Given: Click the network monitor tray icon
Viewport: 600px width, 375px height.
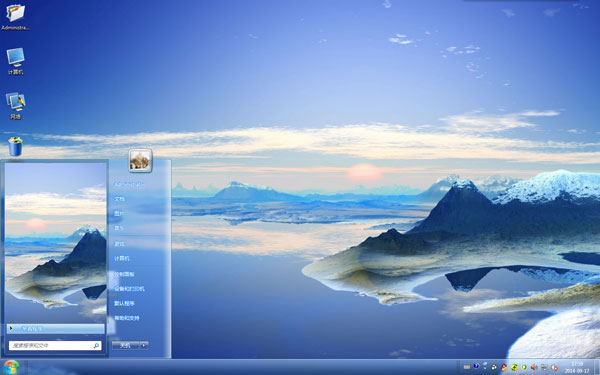Looking at the screenshot, I should (x=545, y=367).
